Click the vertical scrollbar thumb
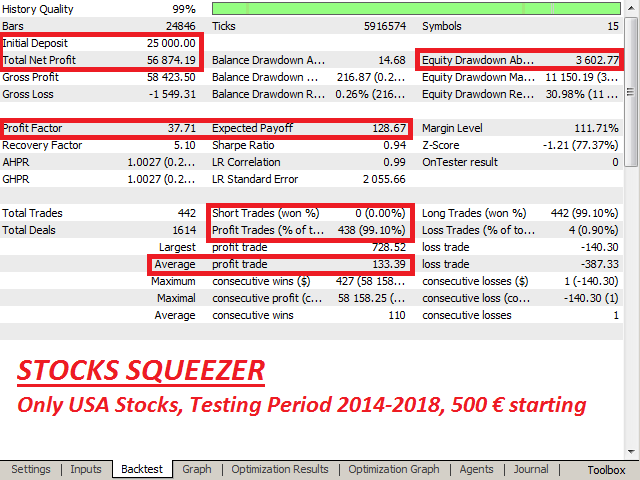 631,91
